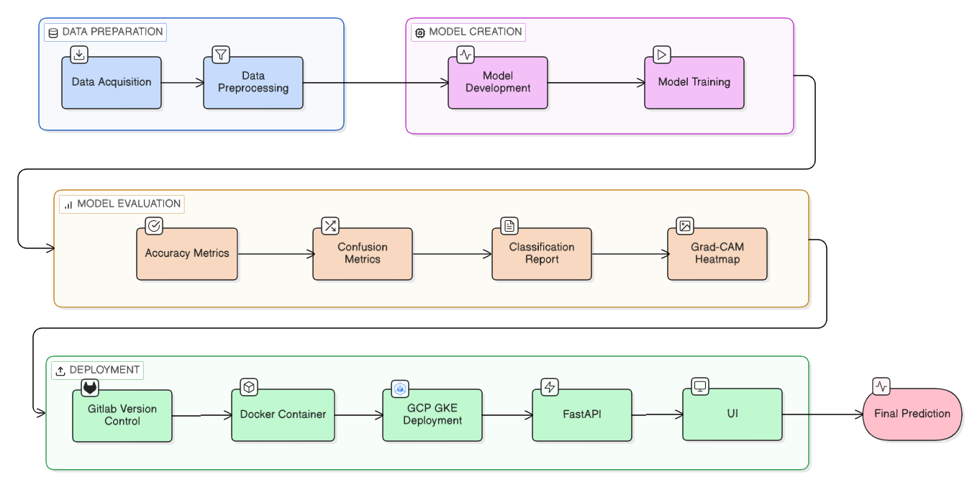The width and height of the screenshot is (980, 490).
Task: Click the chip icon beside MODEL CREATION
Action: click(x=419, y=32)
